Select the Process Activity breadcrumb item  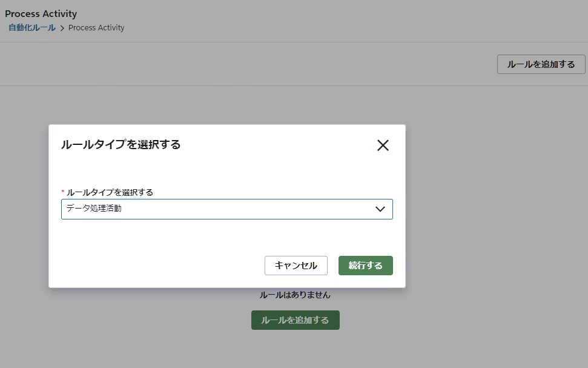(96, 28)
